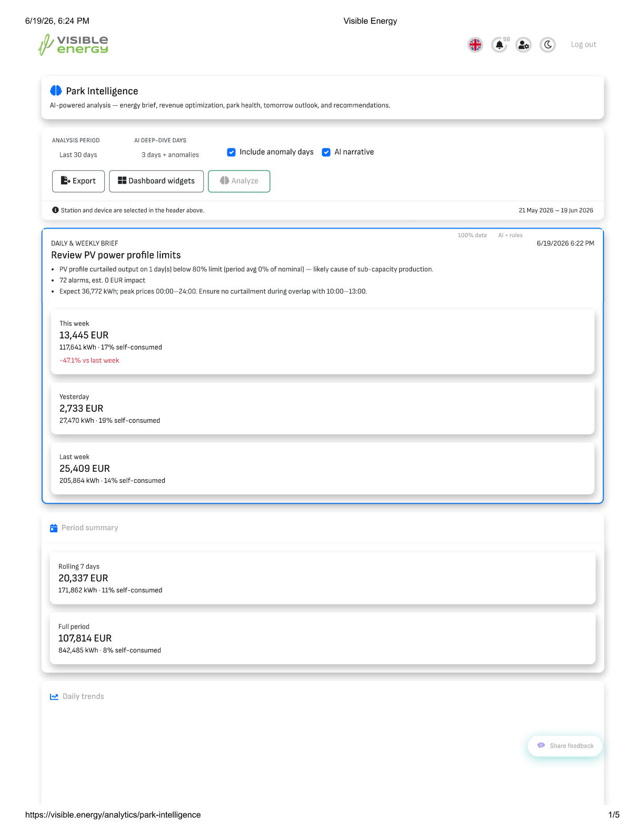Image resolution: width=644 pixels, height=834 pixels.
Task: Open the Visible Energy logo home link
Action: (73, 45)
